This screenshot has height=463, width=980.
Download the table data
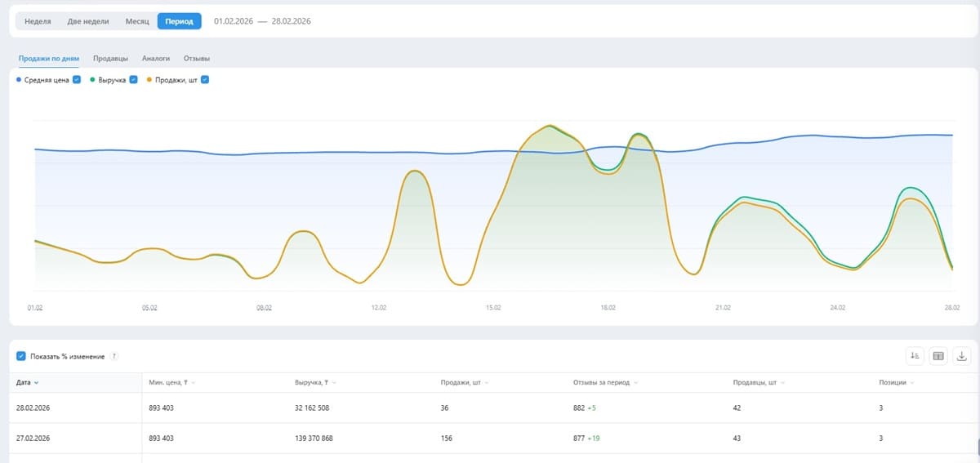click(961, 356)
